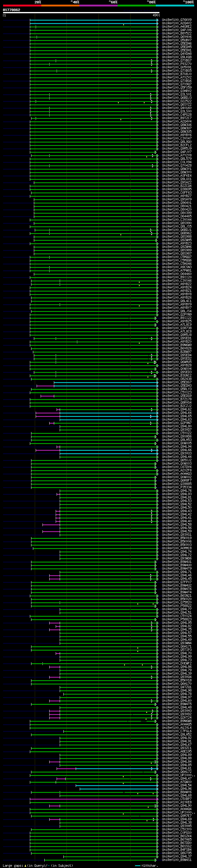Image resolution: width=197 pixels, height=868 pixels.
Task: Open hit UniRef100_Q5RLY3
Action: [177, 389]
